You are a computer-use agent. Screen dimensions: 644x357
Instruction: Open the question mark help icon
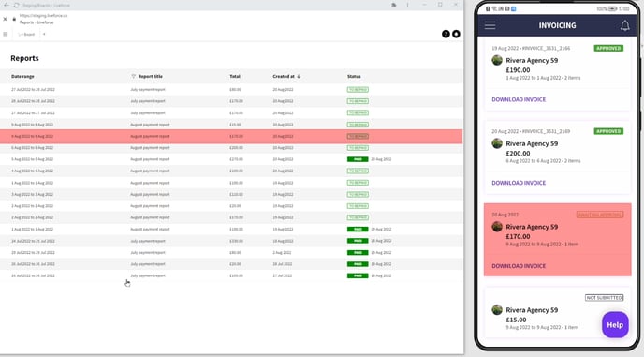[x=446, y=34]
